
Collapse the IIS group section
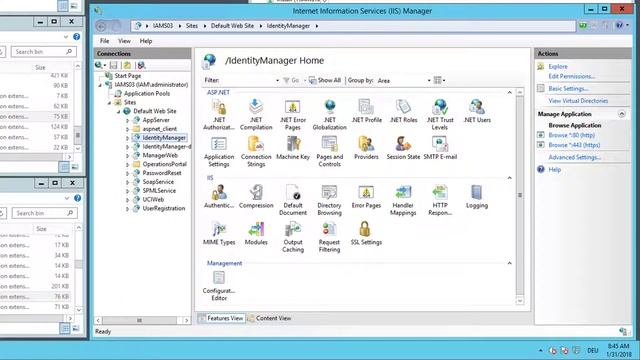pos(509,178)
